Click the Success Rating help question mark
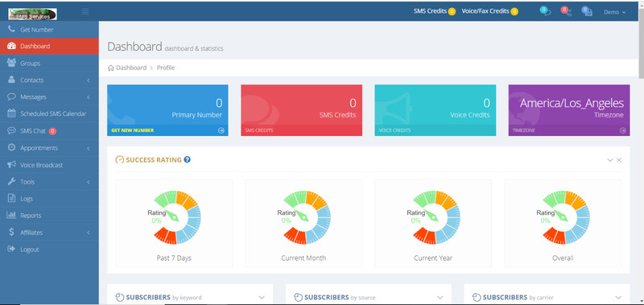The image size is (644, 305). click(188, 159)
